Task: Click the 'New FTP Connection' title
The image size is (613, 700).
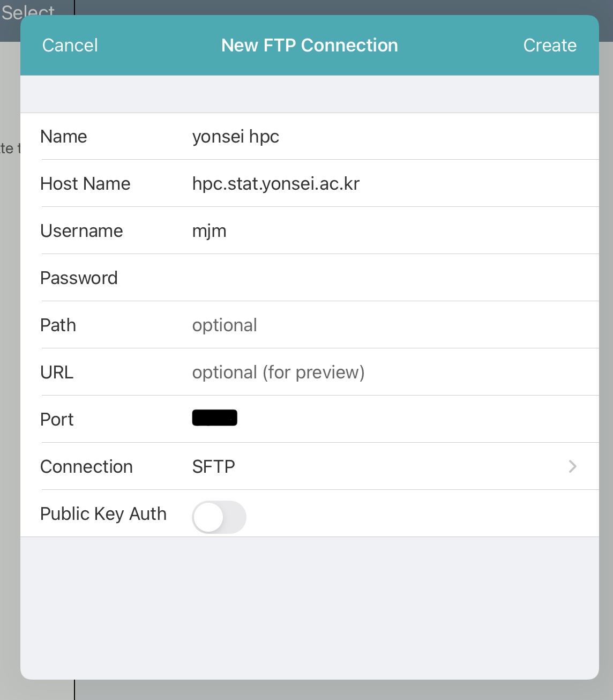Action: point(309,46)
